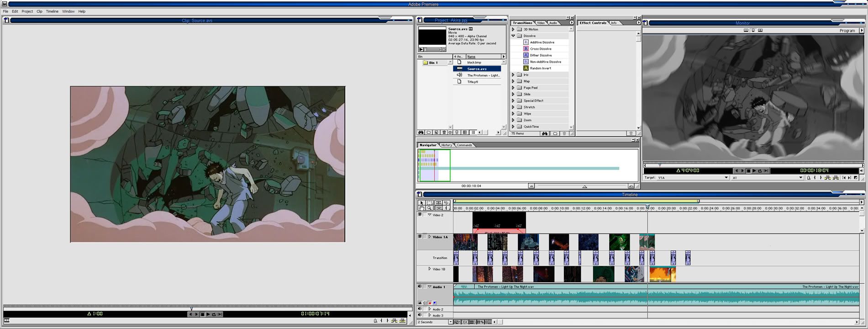Play the thumbnail preview in Project window
Screen dimensions: 868x329
[421, 49]
